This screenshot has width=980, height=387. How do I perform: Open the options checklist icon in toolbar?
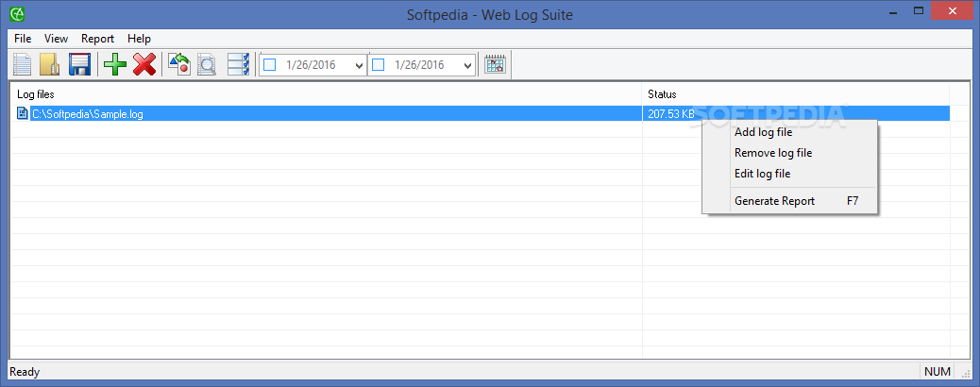[x=239, y=64]
